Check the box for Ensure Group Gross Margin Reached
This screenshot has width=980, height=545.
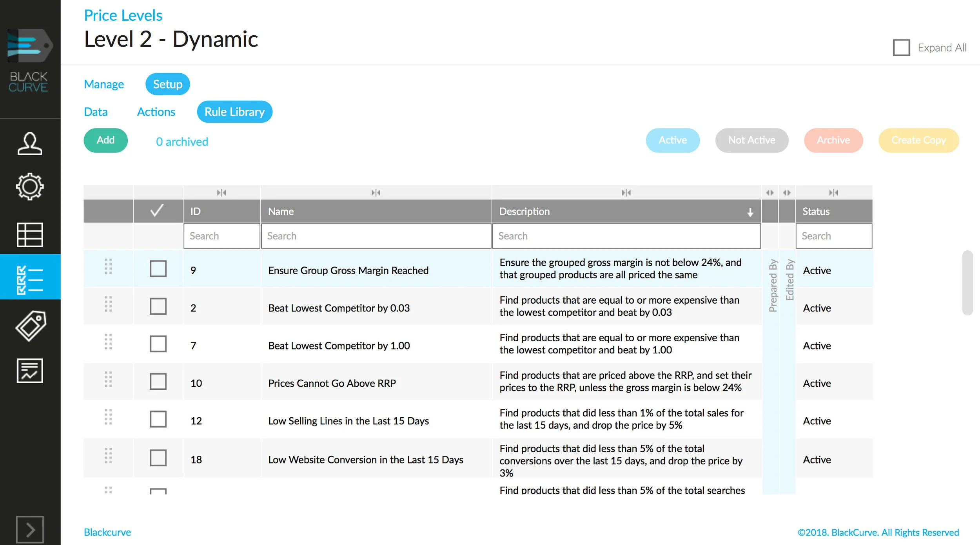pos(158,269)
